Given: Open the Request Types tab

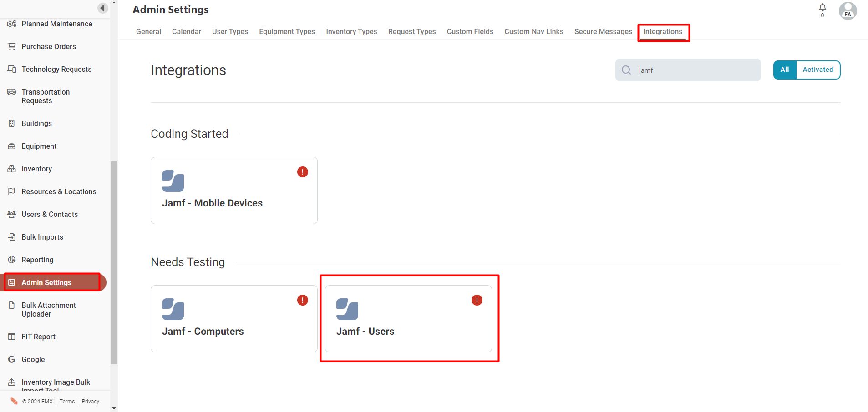Looking at the screenshot, I should pyautogui.click(x=412, y=31).
